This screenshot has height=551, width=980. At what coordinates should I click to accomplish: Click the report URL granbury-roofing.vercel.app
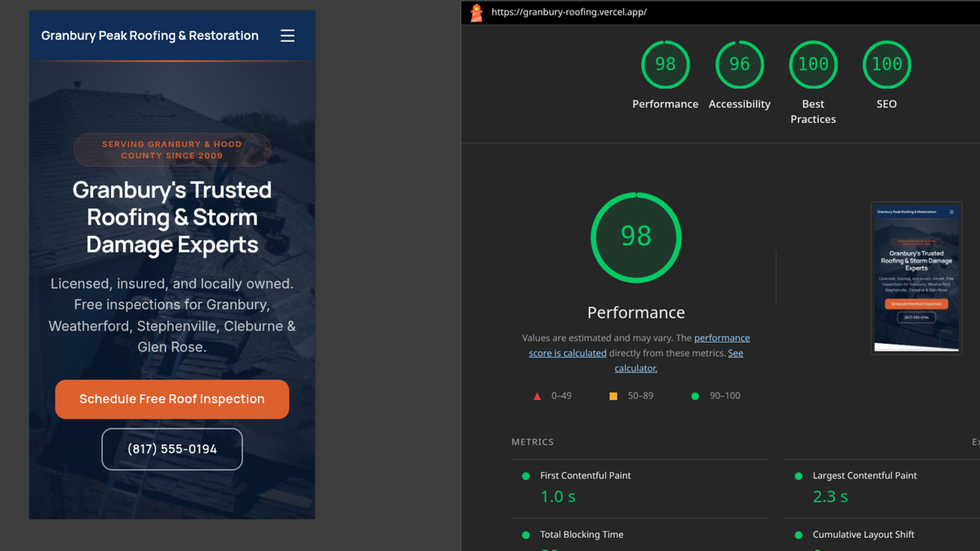pyautogui.click(x=569, y=12)
